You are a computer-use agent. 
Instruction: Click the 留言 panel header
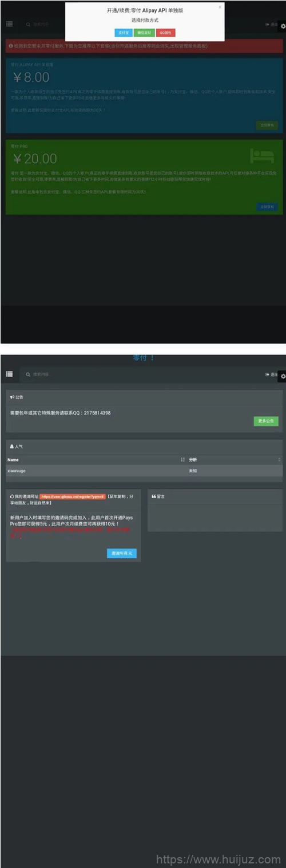point(215,496)
